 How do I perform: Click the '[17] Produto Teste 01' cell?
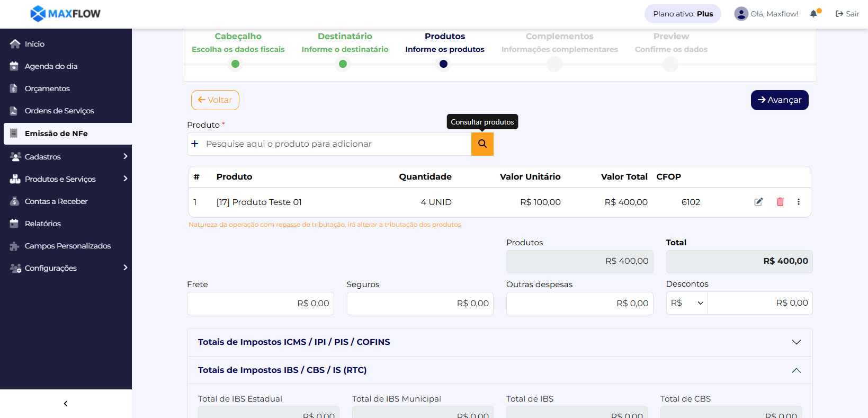(x=259, y=202)
